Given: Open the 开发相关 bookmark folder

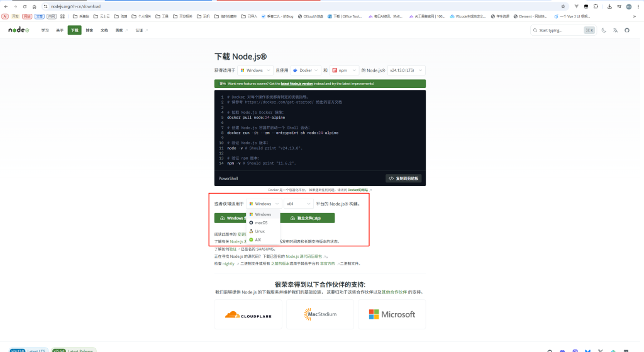Looking at the screenshot, I should [x=182, y=16].
